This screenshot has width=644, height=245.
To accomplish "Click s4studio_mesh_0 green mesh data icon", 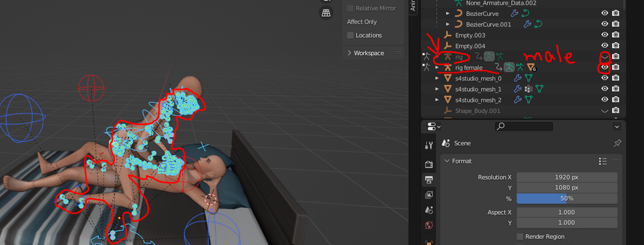I will point(528,78).
